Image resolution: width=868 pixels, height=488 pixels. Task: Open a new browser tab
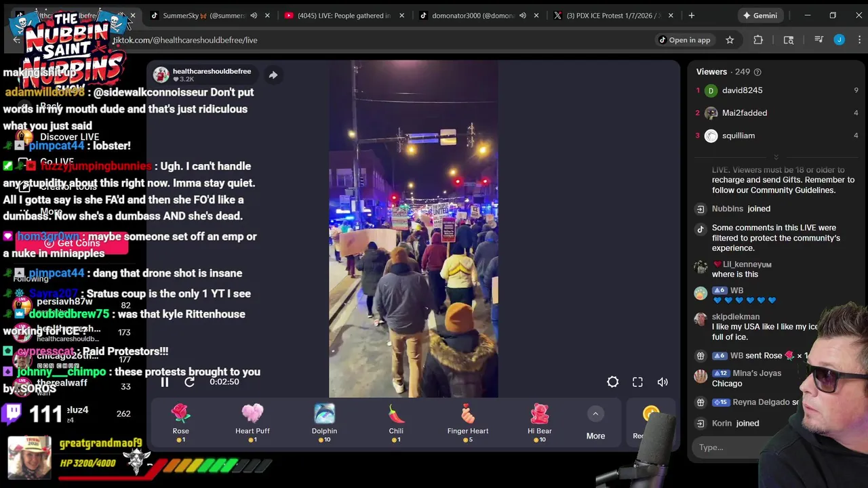pyautogui.click(x=691, y=16)
